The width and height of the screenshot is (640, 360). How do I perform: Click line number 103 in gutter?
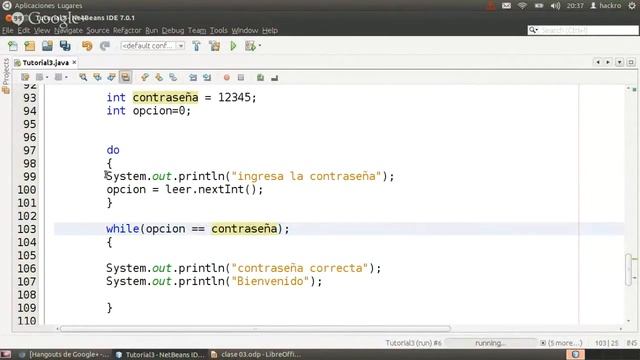coord(27,229)
